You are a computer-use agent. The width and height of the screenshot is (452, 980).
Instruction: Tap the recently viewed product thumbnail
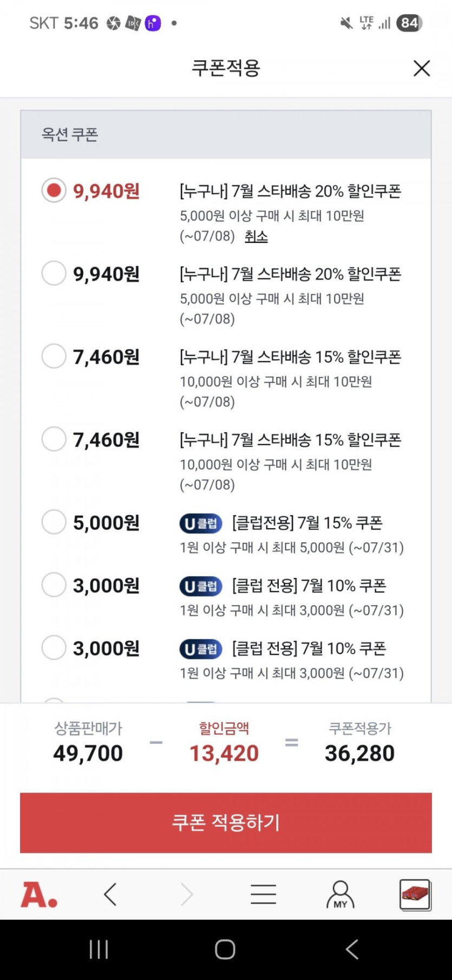coord(415,894)
